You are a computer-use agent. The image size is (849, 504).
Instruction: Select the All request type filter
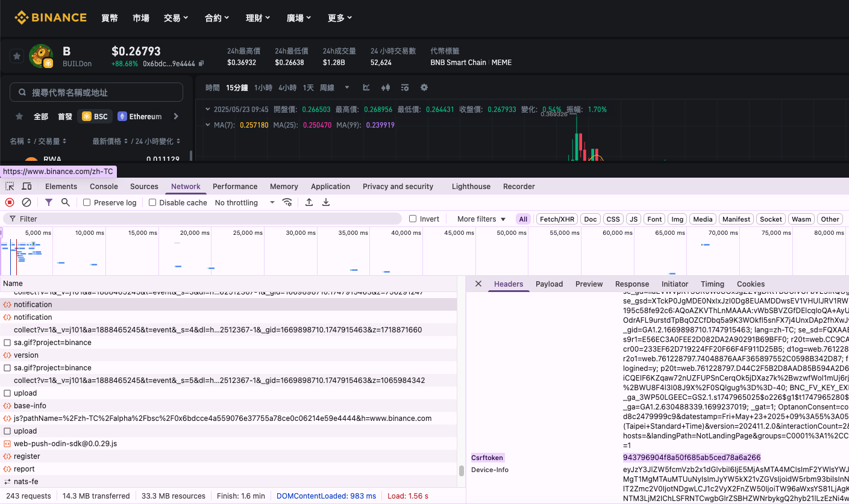tap(523, 219)
